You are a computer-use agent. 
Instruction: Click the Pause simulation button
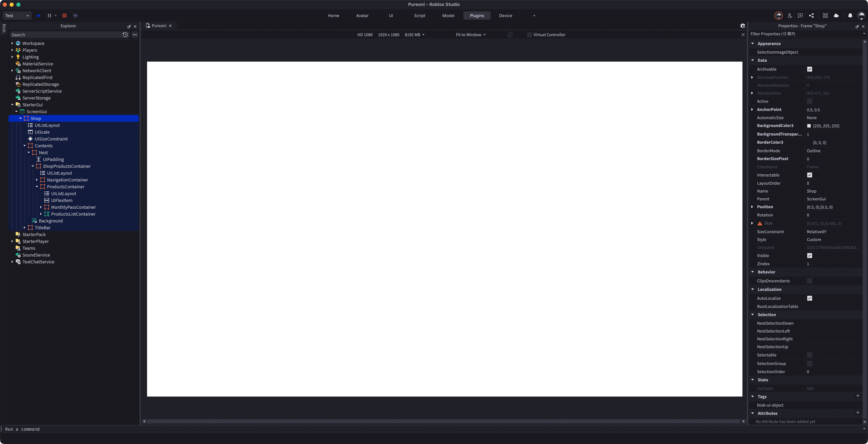pyautogui.click(x=49, y=16)
